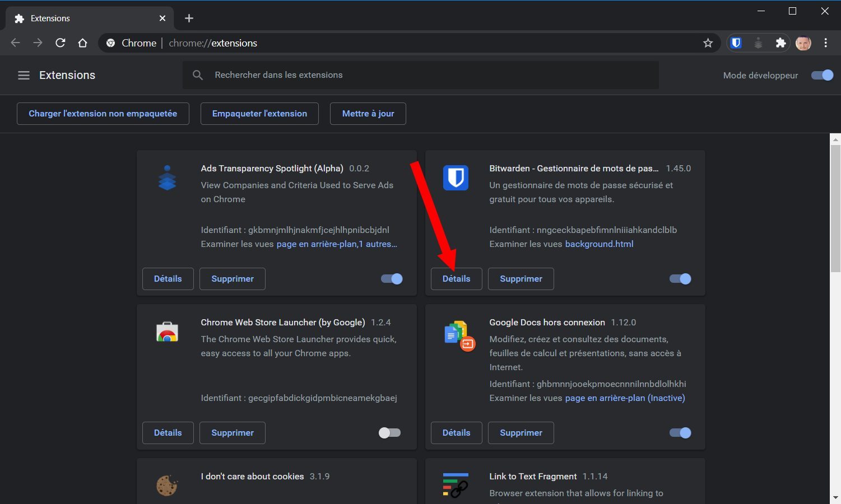Click Google Docs hors connexion title
Screen dimensions: 841x504
coord(547,323)
